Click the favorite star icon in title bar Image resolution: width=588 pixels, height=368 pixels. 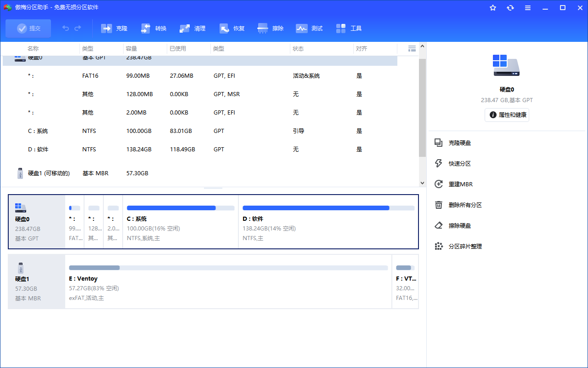point(493,8)
